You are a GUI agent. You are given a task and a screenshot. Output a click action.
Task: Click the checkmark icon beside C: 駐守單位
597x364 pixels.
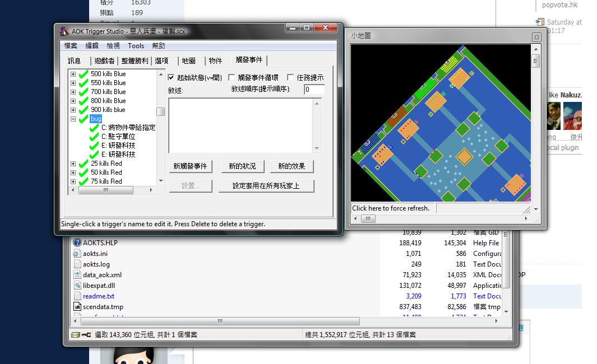click(94, 137)
